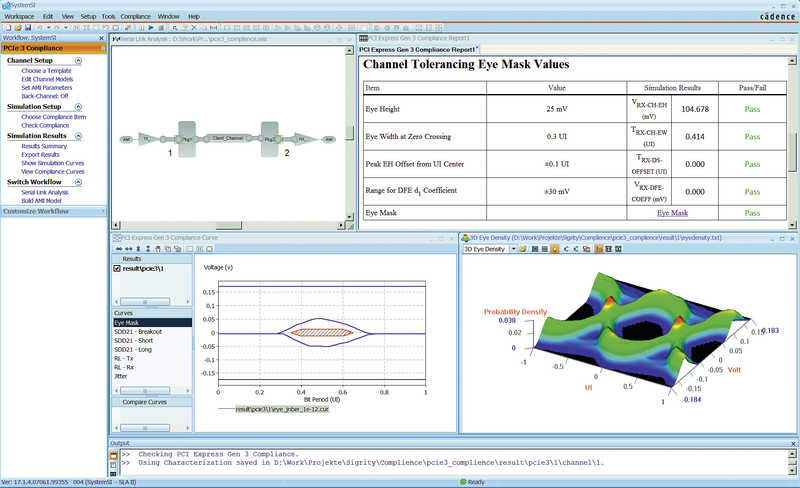Click the first grid icon after folder in 3D Eye toolbar

(x=535, y=249)
